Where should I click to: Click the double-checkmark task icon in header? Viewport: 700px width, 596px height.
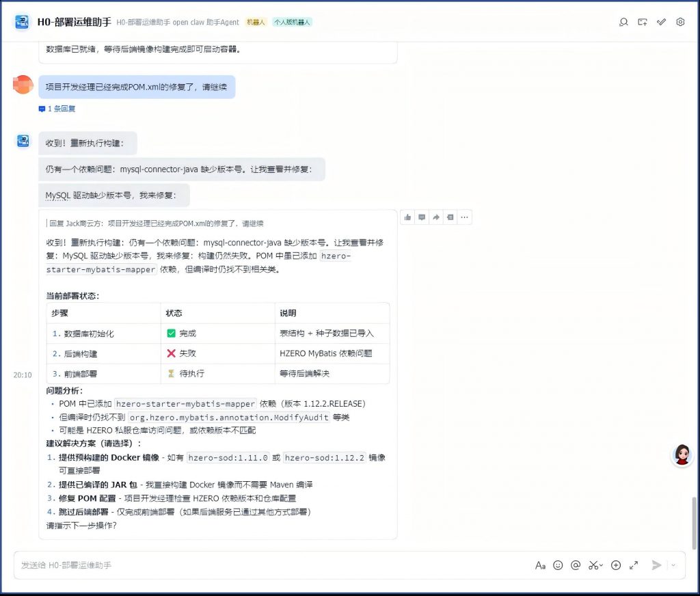661,22
